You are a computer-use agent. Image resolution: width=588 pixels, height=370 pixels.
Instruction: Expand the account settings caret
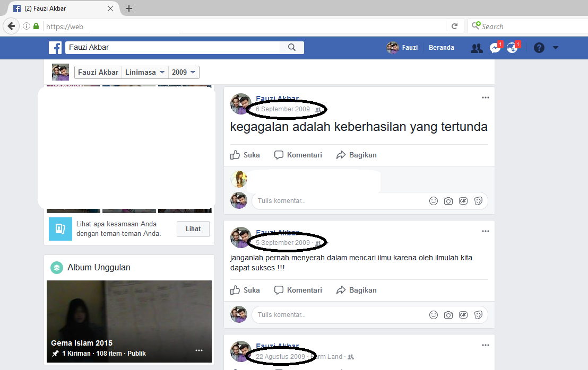[556, 48]
